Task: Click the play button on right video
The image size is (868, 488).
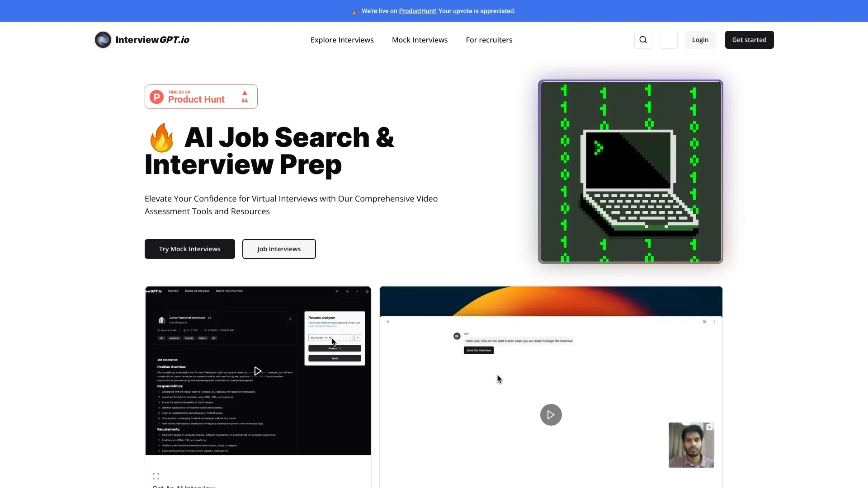Action: coord(551,415)
